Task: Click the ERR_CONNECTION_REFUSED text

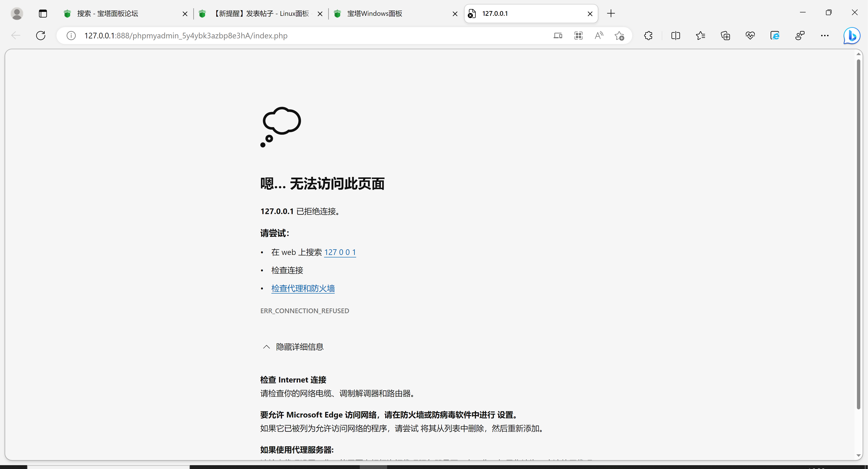Action: pos(305,311)
